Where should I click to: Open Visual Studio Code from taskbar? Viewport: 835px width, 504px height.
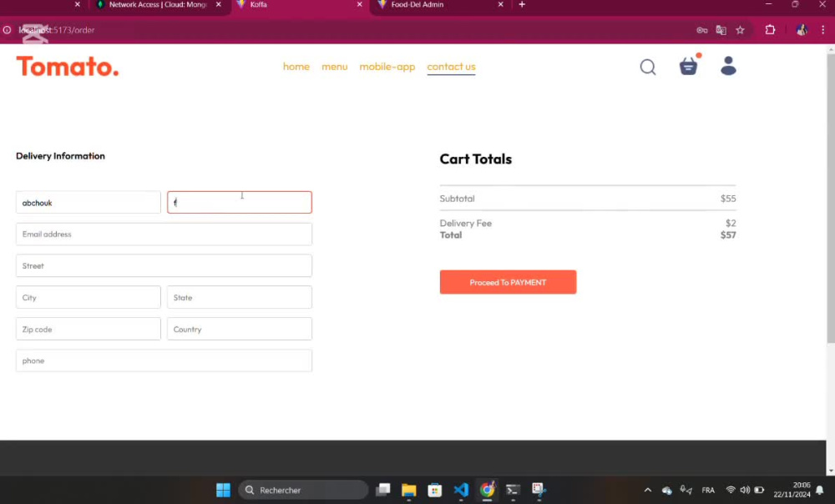point(461,490)
